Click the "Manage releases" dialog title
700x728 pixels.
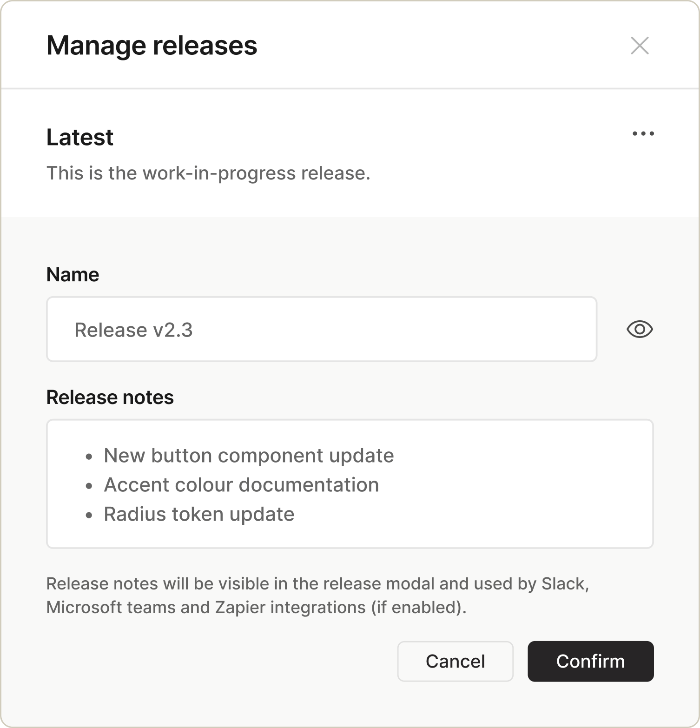point(152,46)
